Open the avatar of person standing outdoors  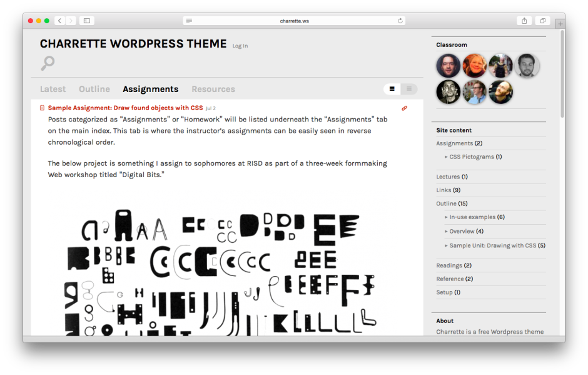[x=500, y=66]
